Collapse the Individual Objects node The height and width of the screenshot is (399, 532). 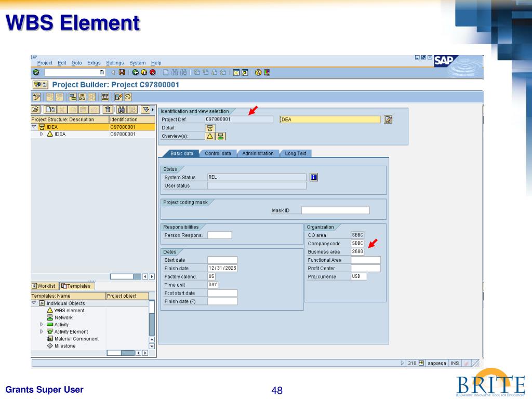click(x=34, y=303)
